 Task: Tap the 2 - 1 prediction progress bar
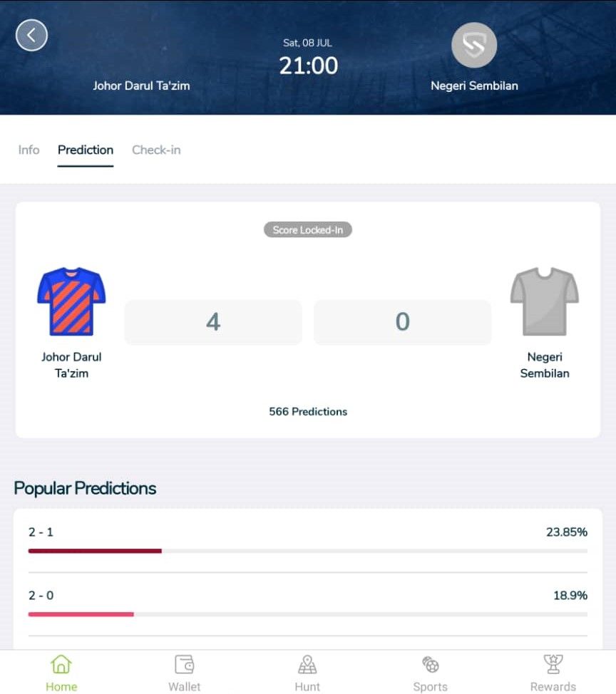click(x=308, y=551)
